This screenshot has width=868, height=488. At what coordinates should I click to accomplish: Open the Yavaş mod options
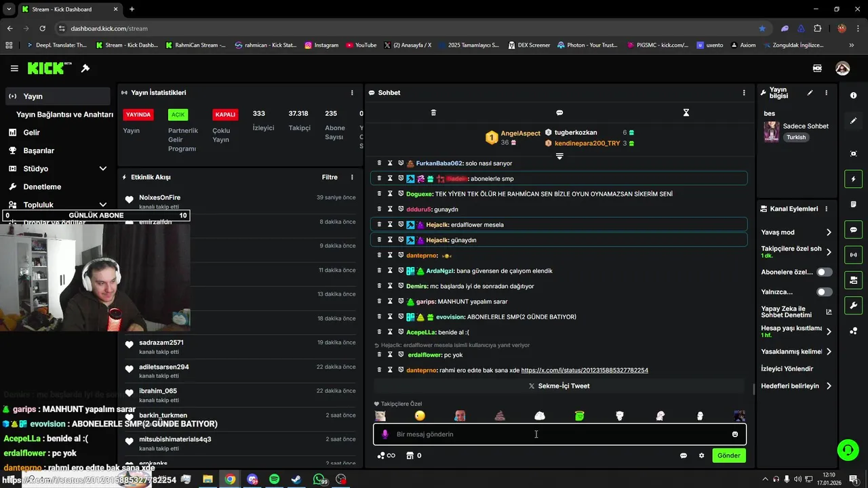[796, 232]
